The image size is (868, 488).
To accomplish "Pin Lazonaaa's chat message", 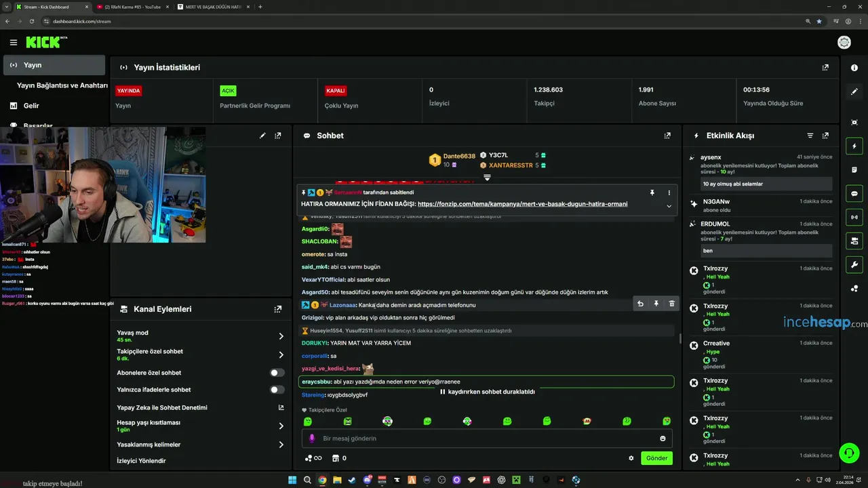I will tap(656, 304).
